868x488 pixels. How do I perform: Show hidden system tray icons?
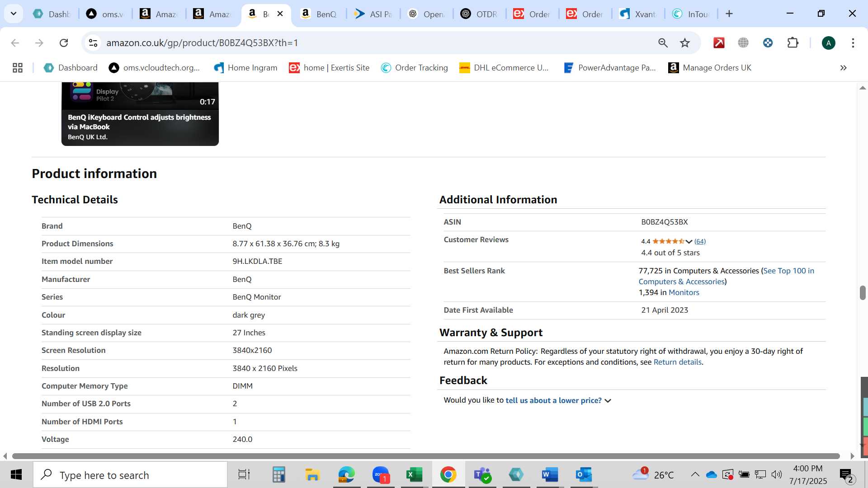coord(695,474)
